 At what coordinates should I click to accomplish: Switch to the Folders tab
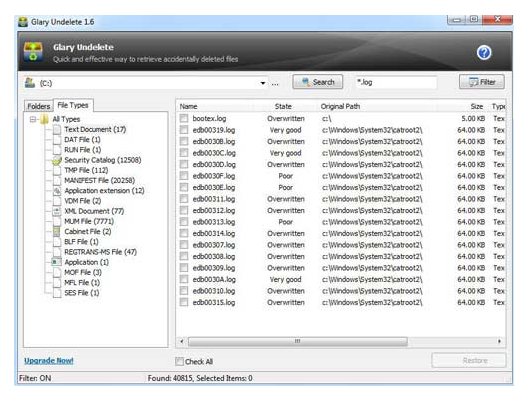39,106
